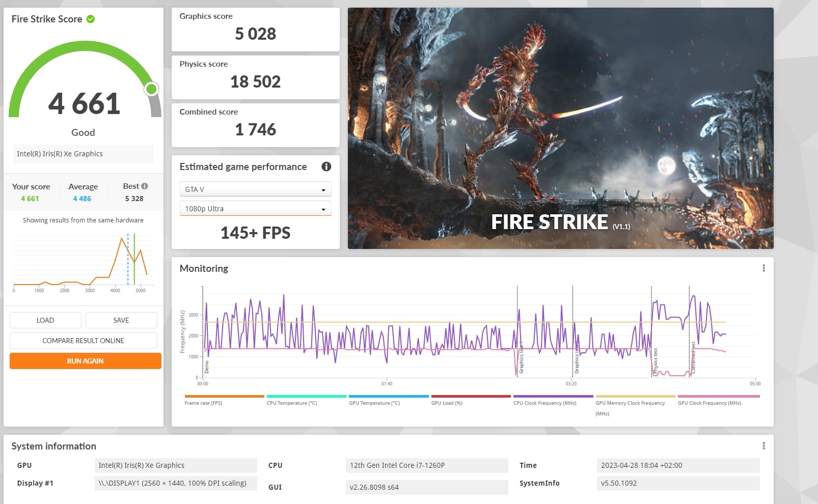Viewport: 818px width, 504px height.
Task: Click the orange RUN AGAIN button
Action: pyautogui.click(x=85, y=361)
